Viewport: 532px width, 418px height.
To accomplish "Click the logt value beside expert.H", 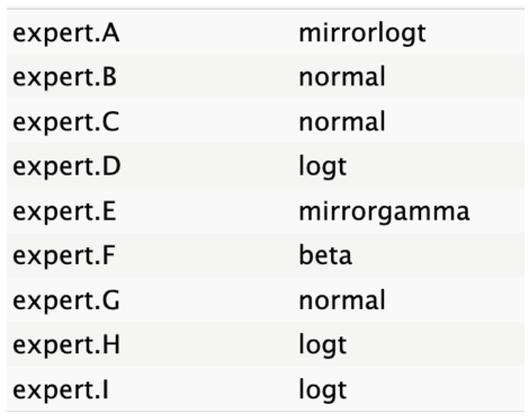I will pyautogui.click(x=323, y=345).
